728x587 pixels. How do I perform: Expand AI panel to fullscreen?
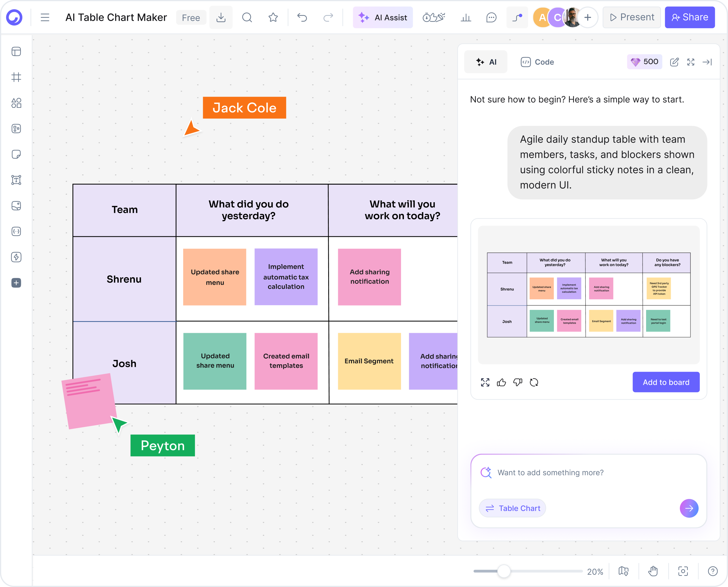click(691, 62)
